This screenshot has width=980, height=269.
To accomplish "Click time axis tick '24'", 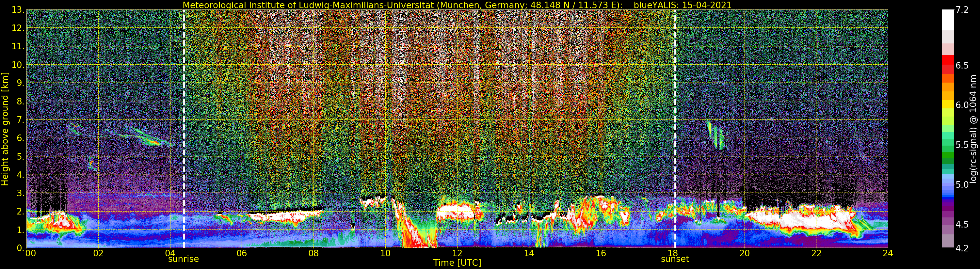I will pyautogui.click(x=888, y=253).
